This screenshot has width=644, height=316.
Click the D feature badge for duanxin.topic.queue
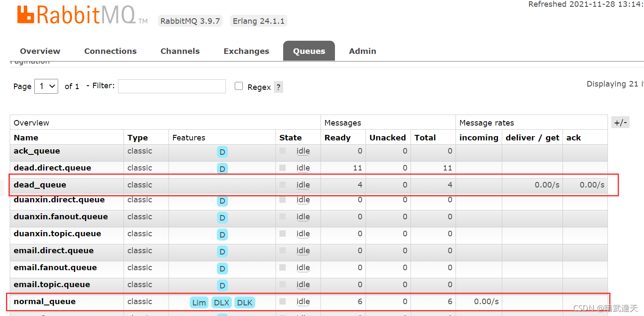pyautogui.click(x=222, y=235)
